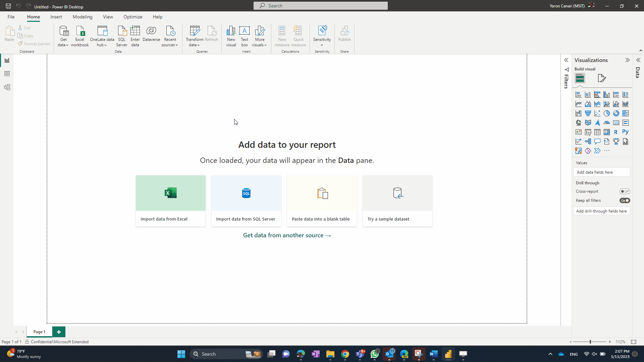This screenshot has width=644, height=362.
Task: Select the treemap visual icon
Action: pos(626,113)
